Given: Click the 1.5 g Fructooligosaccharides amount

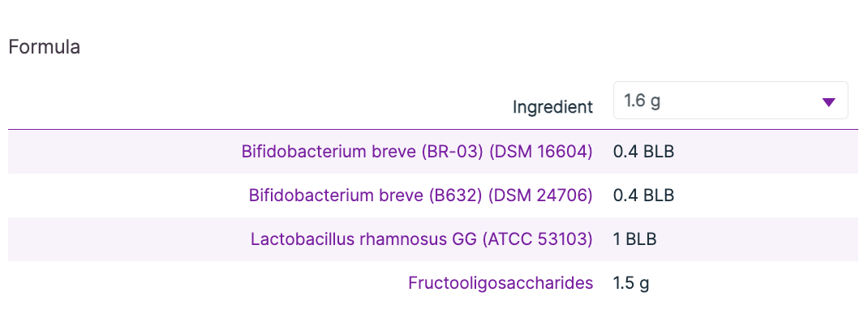Looking at the screenshot, I should click(x=631, y=283).
